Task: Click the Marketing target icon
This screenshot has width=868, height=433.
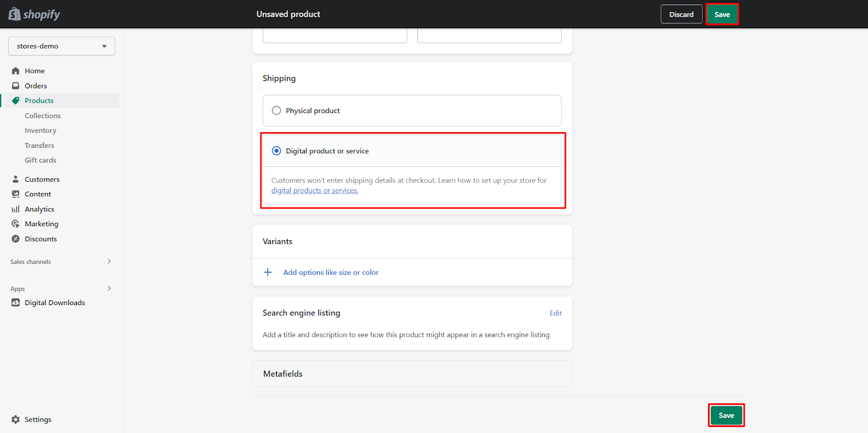Action: pos(16,224)
